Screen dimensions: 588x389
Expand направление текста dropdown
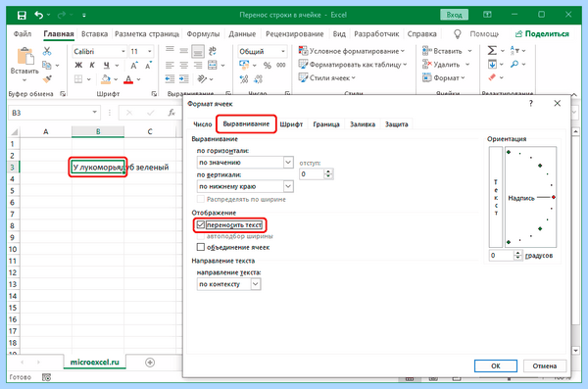click(256, 284)
